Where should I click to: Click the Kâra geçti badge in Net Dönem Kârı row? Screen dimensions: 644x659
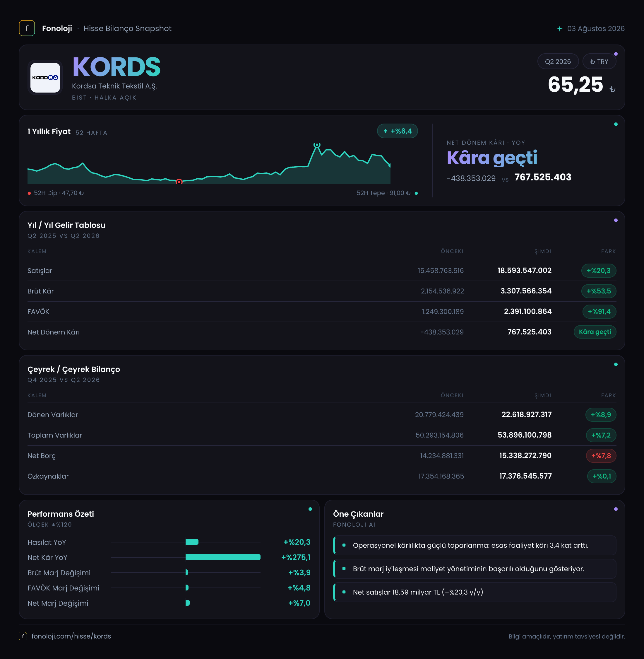(x=595, y=332)
